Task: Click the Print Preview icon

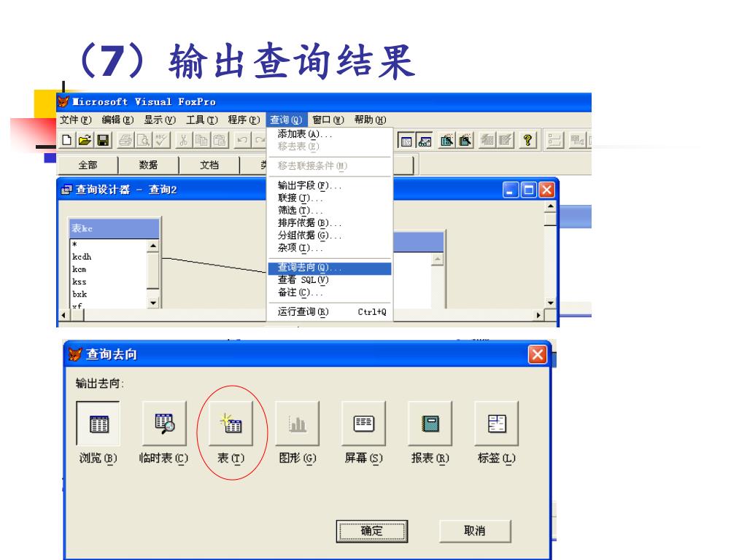Action: point(144,140)
